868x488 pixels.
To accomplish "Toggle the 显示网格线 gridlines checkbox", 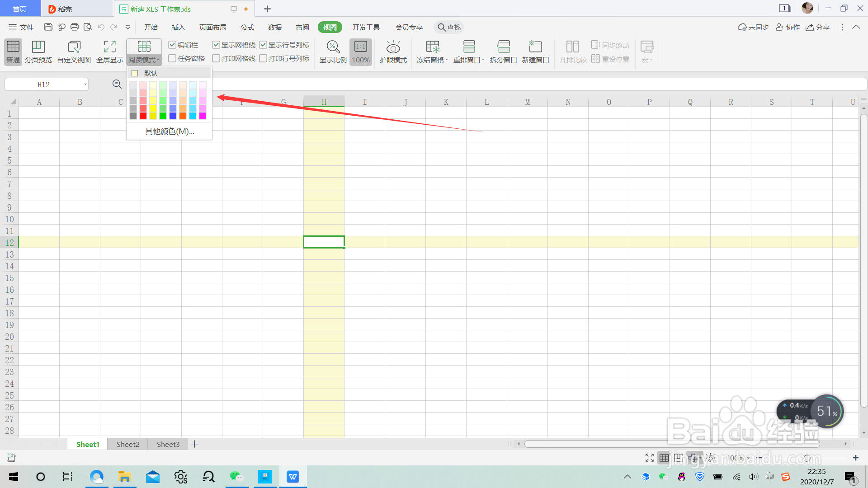I will [x=216, y=45].
